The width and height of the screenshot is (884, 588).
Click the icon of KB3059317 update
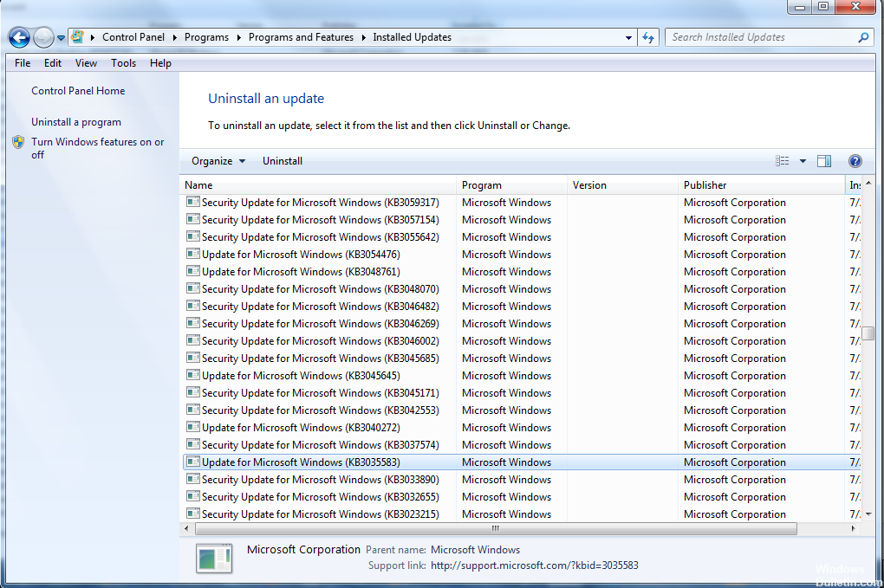(x=193, y=202)
